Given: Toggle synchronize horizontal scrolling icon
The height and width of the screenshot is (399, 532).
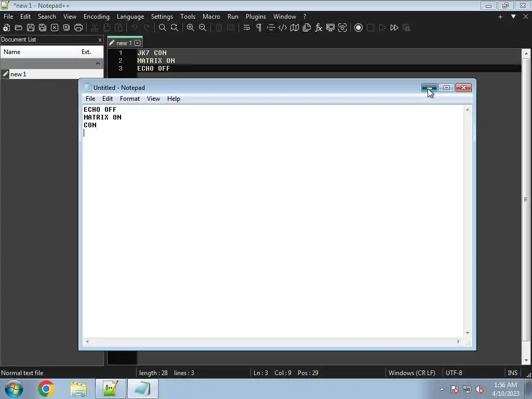Looking at the screenshot, I should 231,28.
